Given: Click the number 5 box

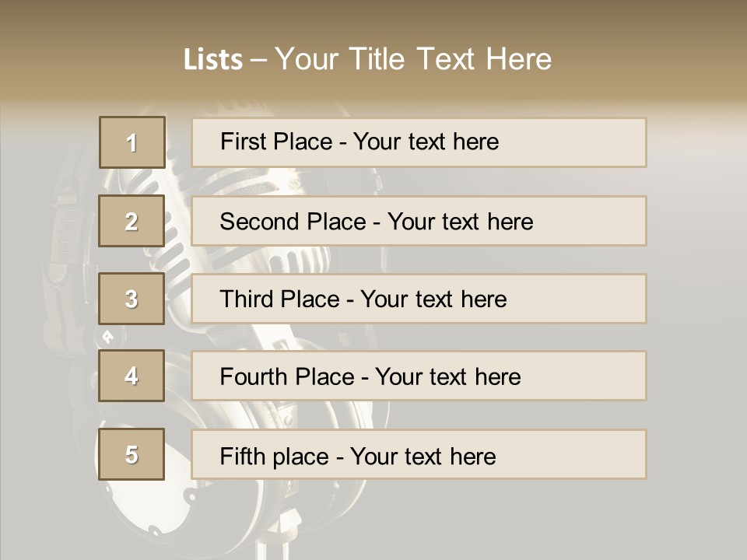Looking at the screenshot, I should click(x=132, y=454).
